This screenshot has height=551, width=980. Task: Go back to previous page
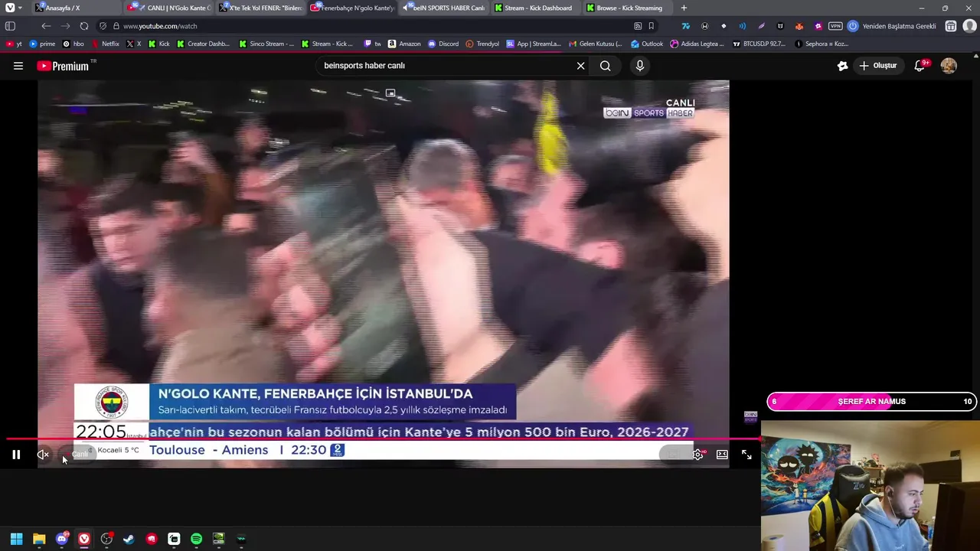[x=46, y=26]
